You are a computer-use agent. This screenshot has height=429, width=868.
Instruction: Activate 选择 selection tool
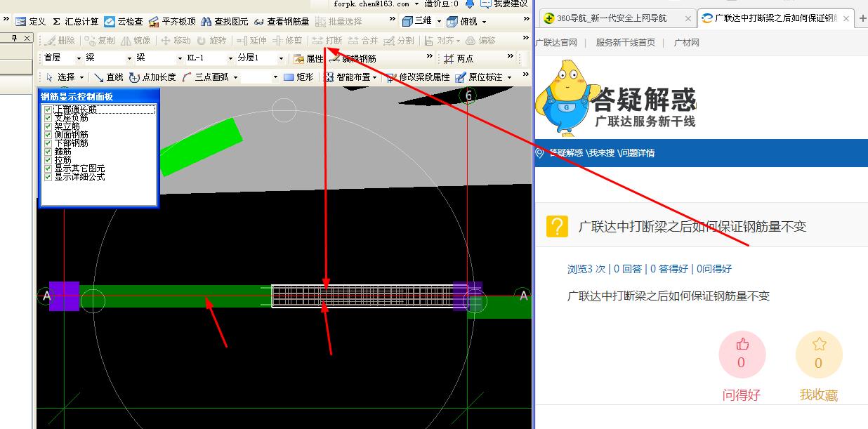60,77
